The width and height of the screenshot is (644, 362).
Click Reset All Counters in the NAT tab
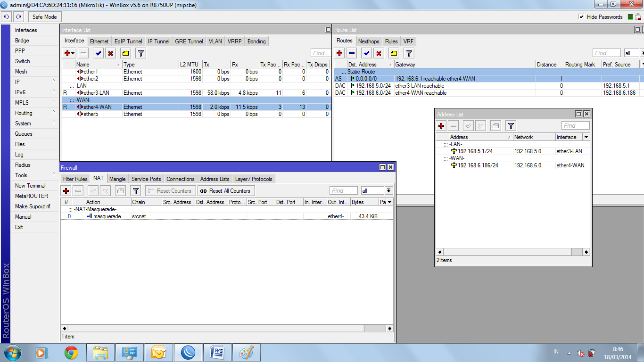point(226,190)
